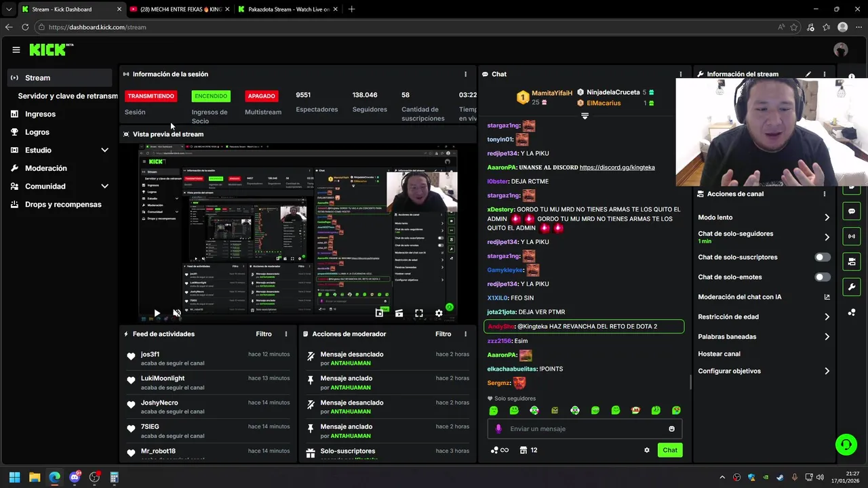Open Palabras baneadas list
868x488 pixels.
(764, 337)
